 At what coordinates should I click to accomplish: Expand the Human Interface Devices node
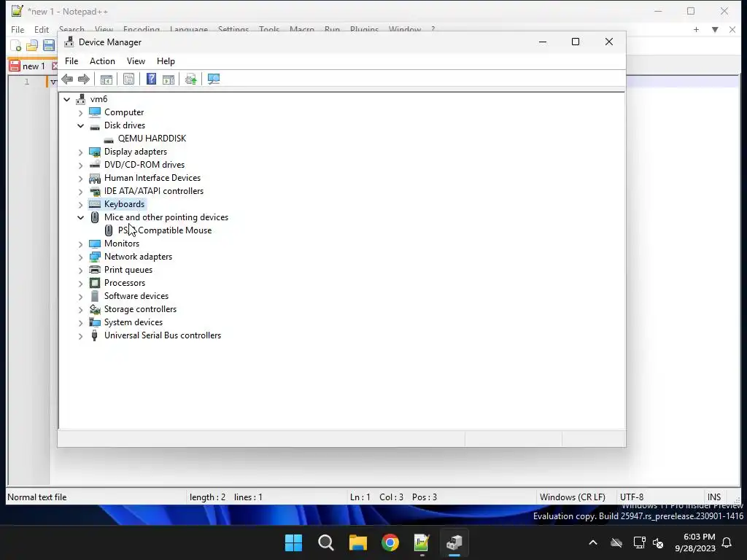tap(80, 178)
